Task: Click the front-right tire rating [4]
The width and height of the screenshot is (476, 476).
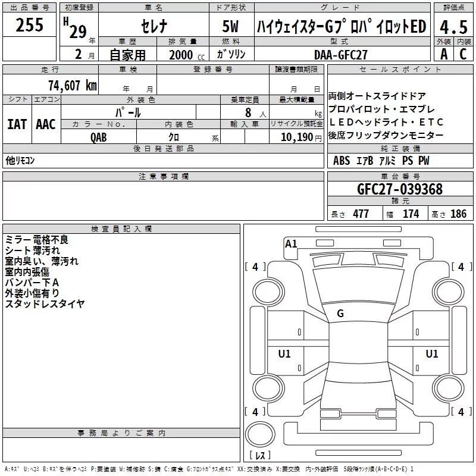Action: coord(462,267)
